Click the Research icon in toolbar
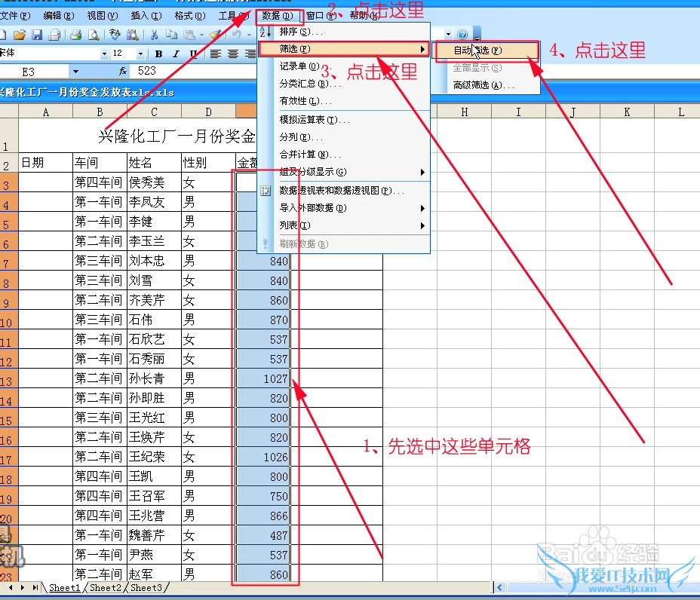 pyautogui.click(x=133, y=35)
